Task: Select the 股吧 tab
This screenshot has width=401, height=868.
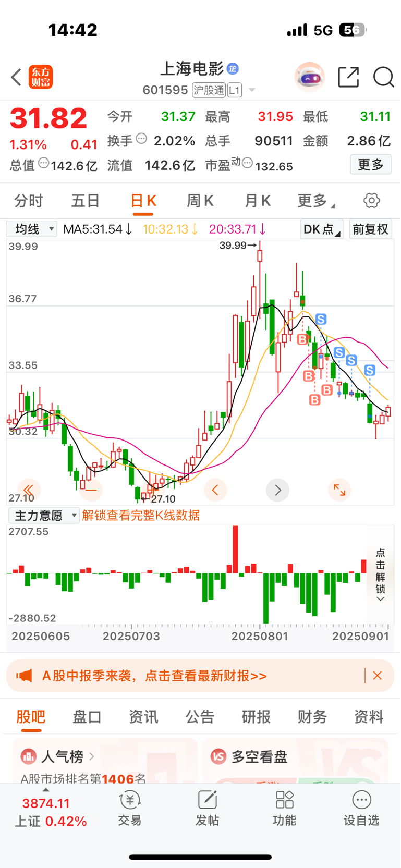Action: coord(31,717)
